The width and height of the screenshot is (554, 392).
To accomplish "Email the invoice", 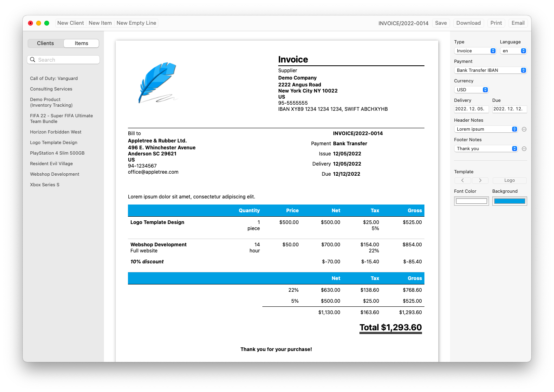I will click(518, 23).
